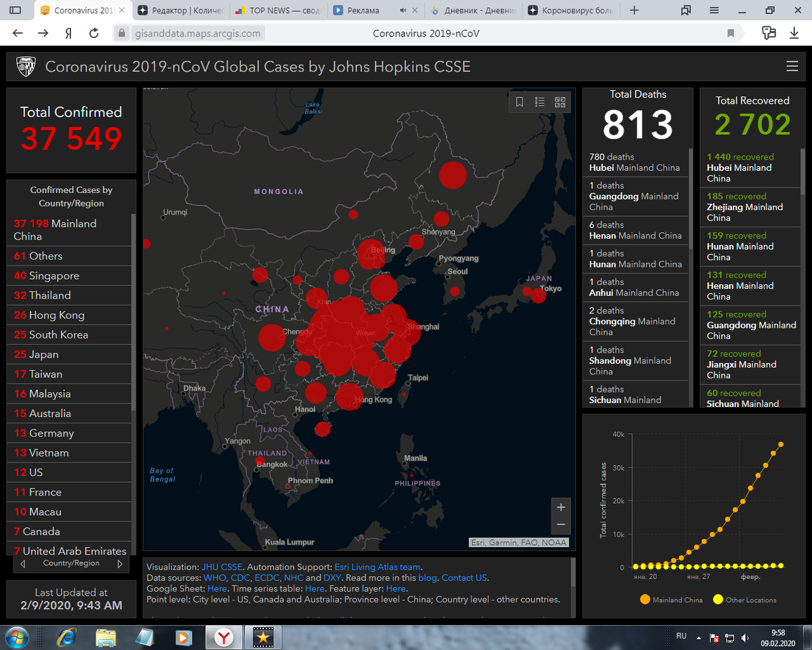Open a new browser tab
Viewport: 812px width, 650px height.
pyautogui.click(x=634, y=10)
